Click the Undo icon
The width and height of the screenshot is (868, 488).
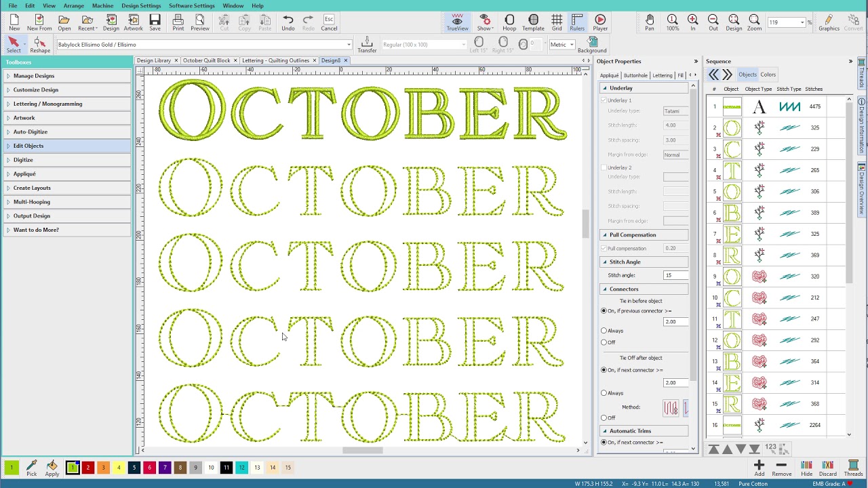pyautogui.click(x=288, y=22)
